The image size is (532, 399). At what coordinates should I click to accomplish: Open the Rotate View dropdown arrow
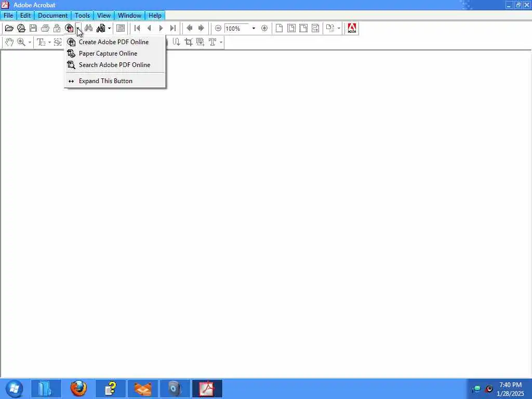pyautogui.click(x=339, y=29)
